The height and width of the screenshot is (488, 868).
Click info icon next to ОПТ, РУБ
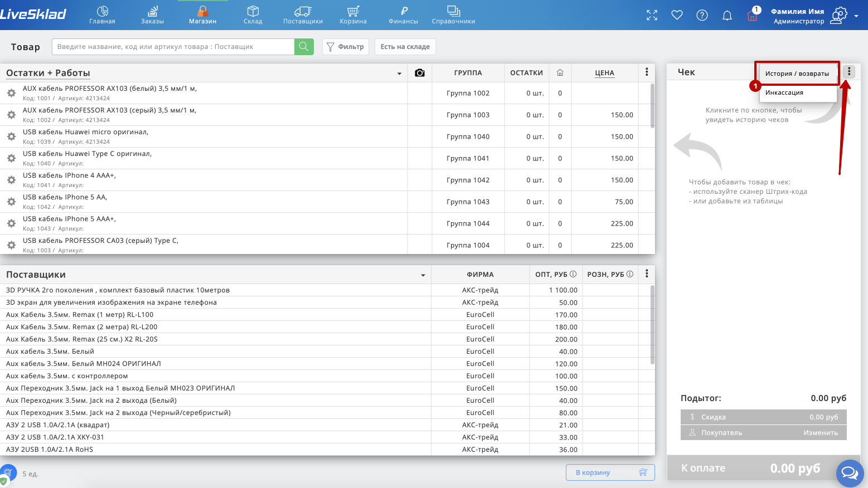pyautogui.click(x=573, y=274)
